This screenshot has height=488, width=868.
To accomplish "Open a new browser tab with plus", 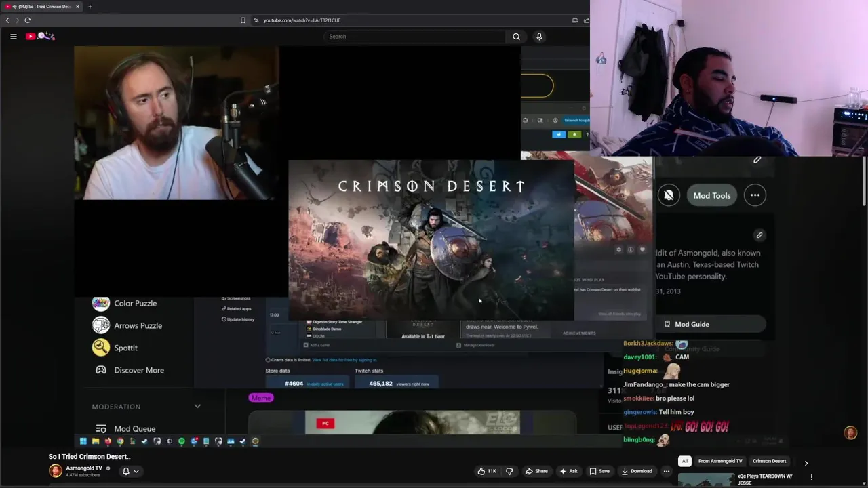I will pyautogui.click(x=90, y=7).
